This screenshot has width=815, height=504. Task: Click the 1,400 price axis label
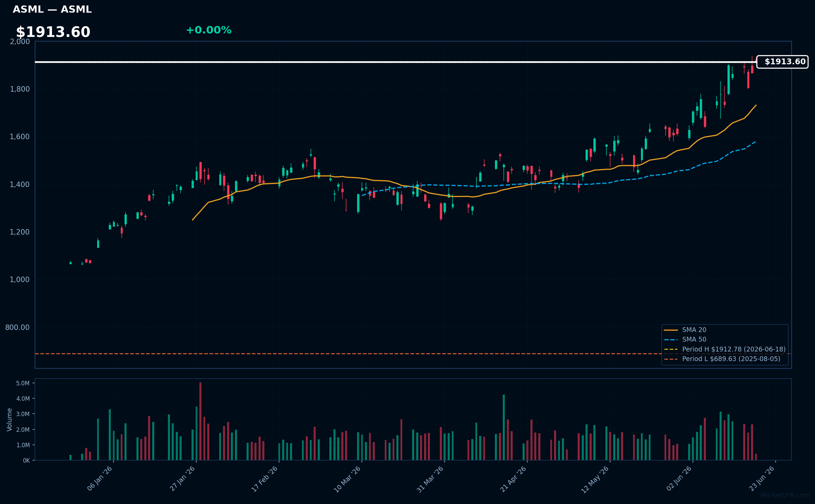tap(20, 185)
